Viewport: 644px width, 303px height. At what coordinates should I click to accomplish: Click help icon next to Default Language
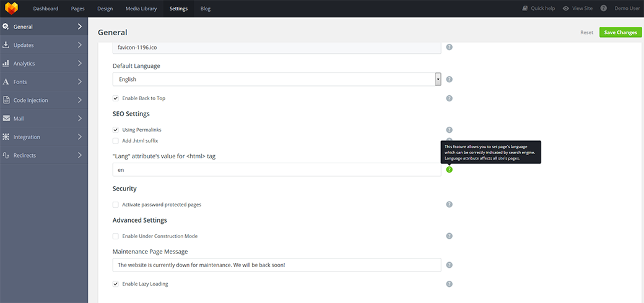tap(449, 79)
